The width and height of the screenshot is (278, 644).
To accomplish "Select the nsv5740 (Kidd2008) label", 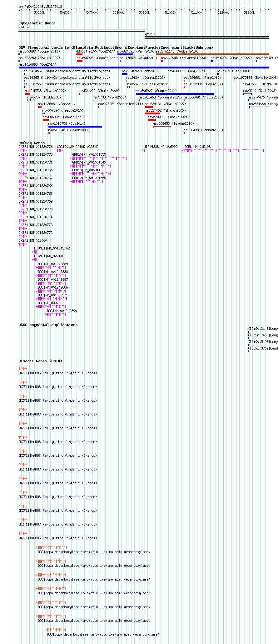I will [x=260, y=91].
